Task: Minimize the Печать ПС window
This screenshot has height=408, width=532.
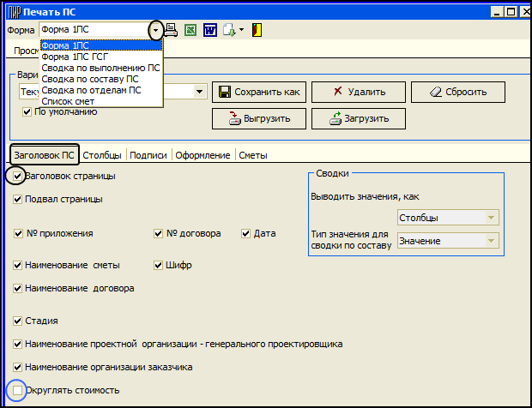Action: click(497, 12)
